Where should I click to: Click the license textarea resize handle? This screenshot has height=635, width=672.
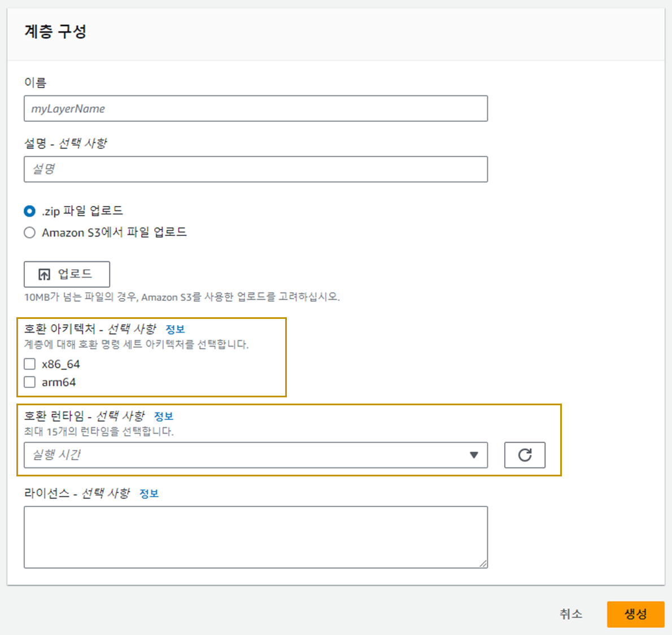pos(483,563)
